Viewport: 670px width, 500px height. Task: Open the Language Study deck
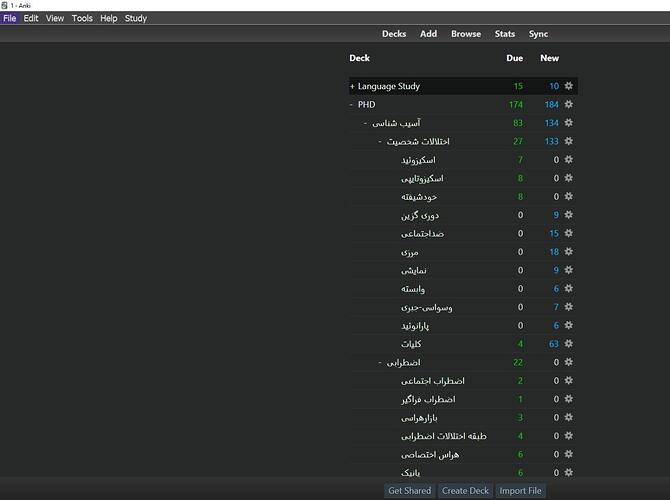[389, 86]
